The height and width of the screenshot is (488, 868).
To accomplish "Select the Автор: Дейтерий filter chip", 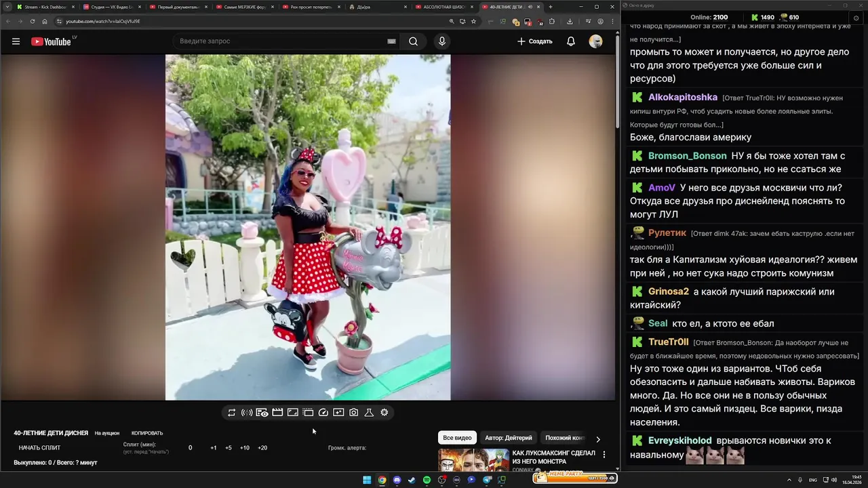I will coord(509,438).
